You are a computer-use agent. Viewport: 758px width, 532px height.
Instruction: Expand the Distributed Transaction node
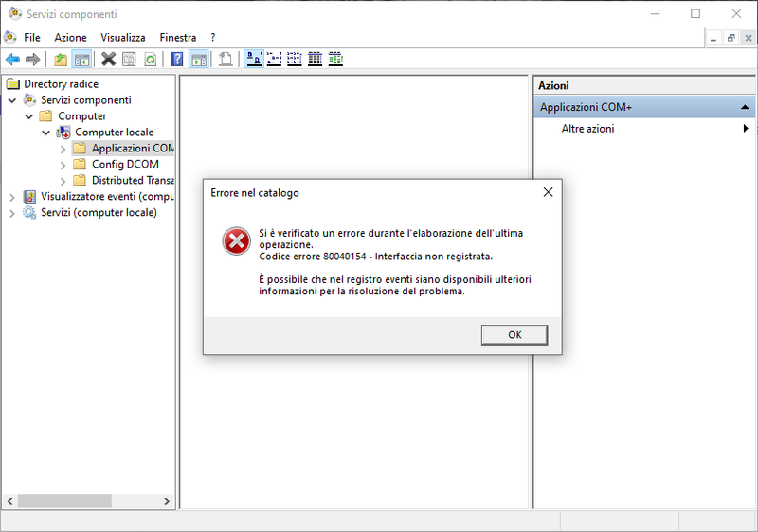(x=63, y=181)
